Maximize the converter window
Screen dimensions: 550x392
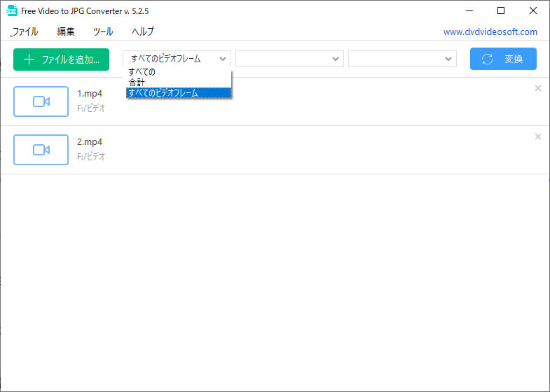500,10
